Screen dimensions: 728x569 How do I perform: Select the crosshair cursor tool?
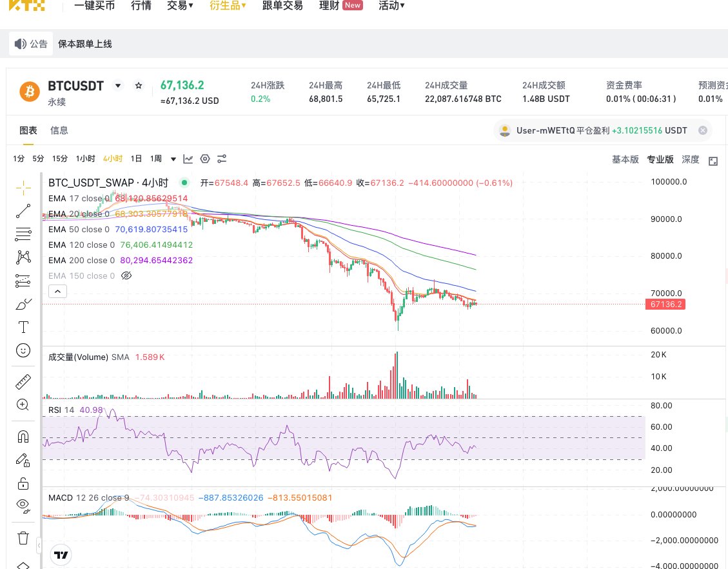click(x=23, y=188)
